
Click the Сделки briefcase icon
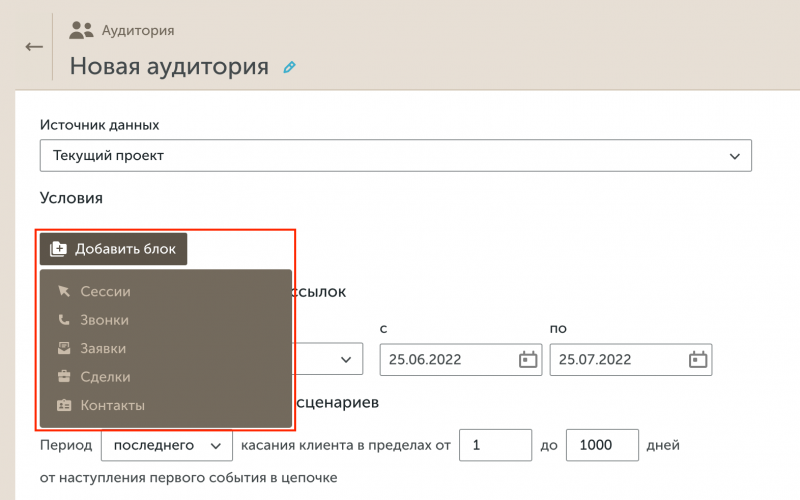pyautogui.click(x=64, y=377)
